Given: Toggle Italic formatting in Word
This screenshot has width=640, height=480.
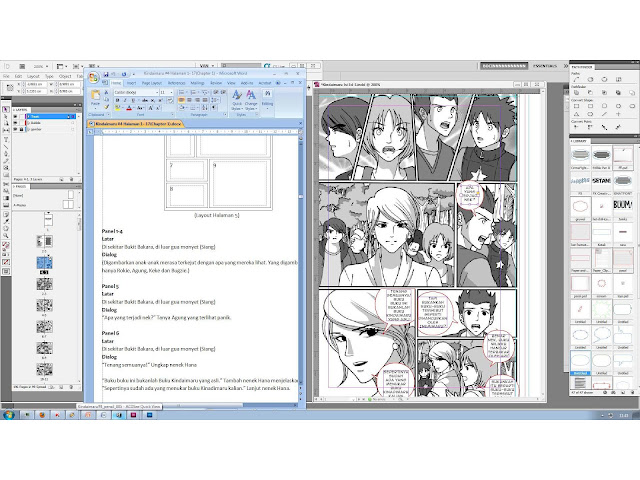Looking at the screenshot, I should [x=125, y=100].
